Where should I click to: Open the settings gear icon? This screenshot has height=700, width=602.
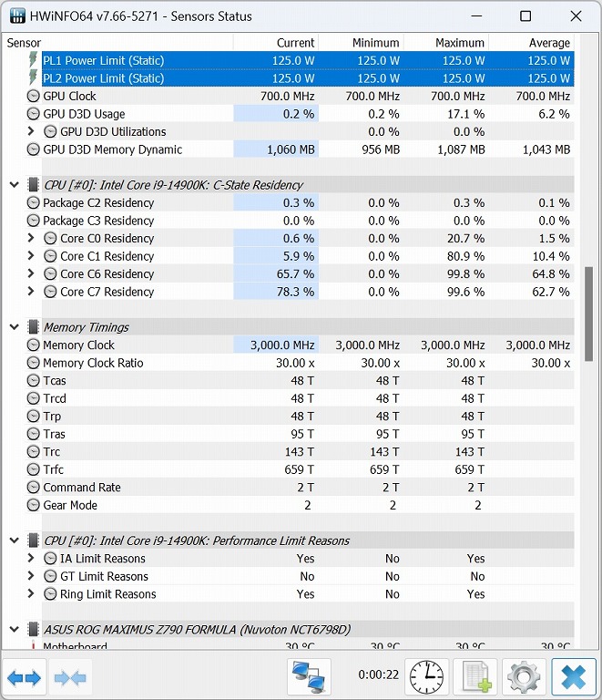[x=524, y=677]
